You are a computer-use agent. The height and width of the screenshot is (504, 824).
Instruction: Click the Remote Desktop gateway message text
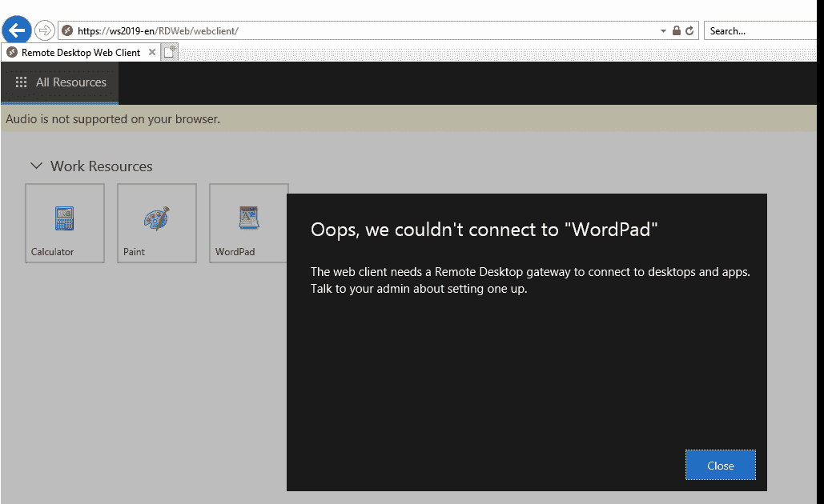point(530,280)
